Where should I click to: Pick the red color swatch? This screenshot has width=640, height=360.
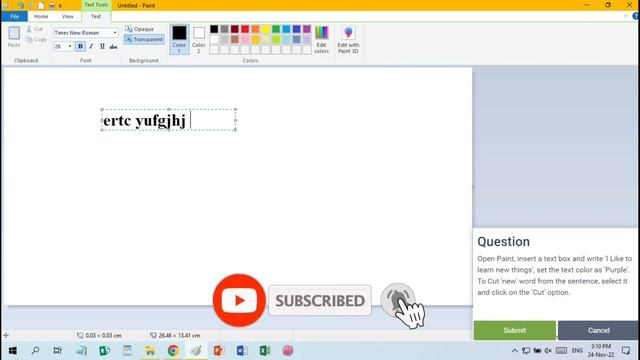pyautogui.click(x=245, y=29)
